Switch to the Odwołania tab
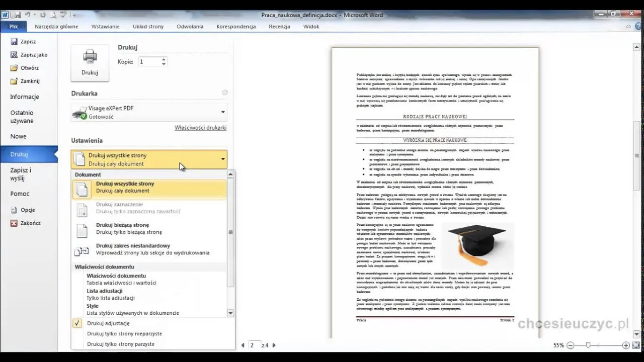 [x=190, y=27]
